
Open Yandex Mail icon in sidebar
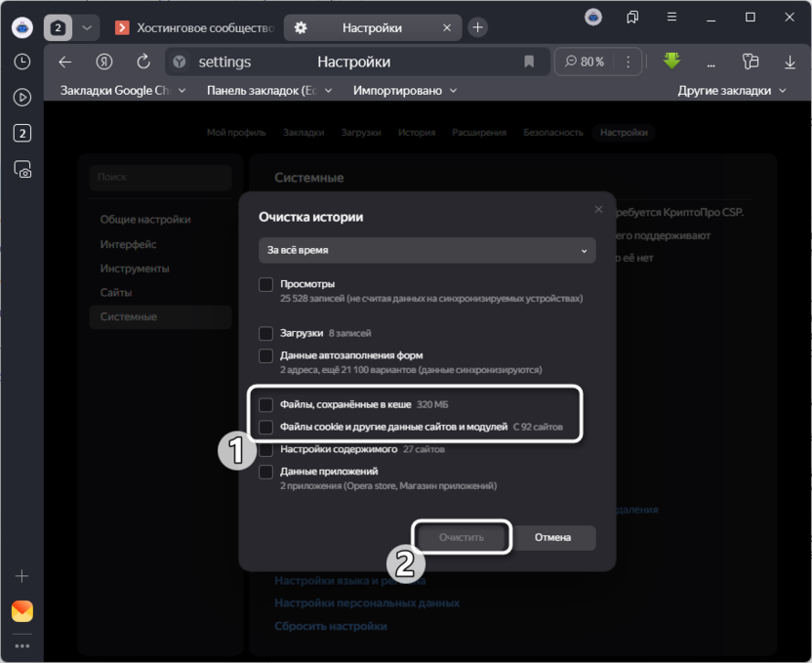(x=21, y=611)
